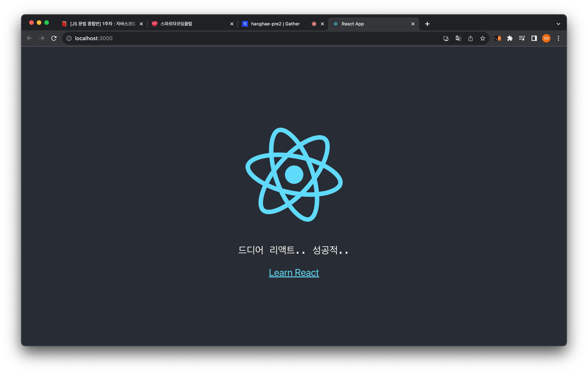The image size is (588, 374).
Task: Toggle the browser side panel
Action: 534,38
